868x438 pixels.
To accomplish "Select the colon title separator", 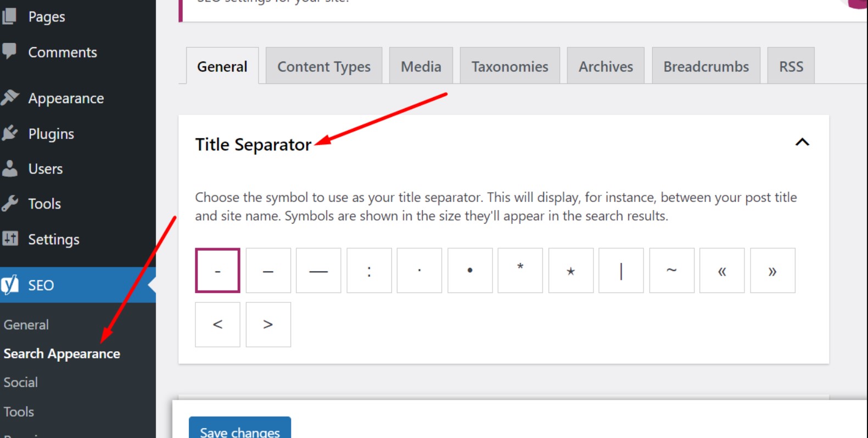I will pos(369,271).
